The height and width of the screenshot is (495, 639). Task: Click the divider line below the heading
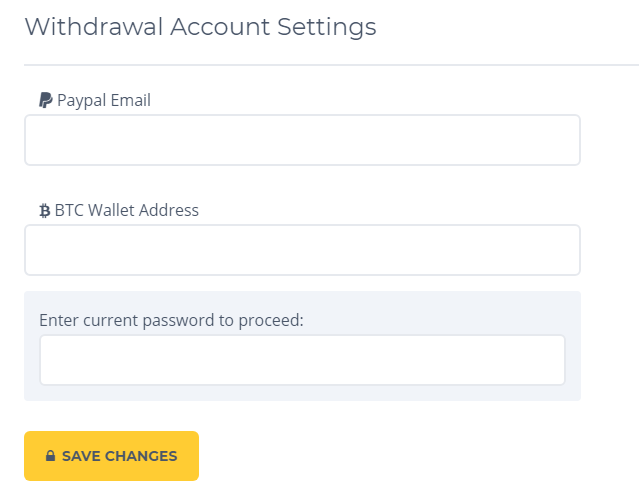pyautogui.click(x=330, y=65)
